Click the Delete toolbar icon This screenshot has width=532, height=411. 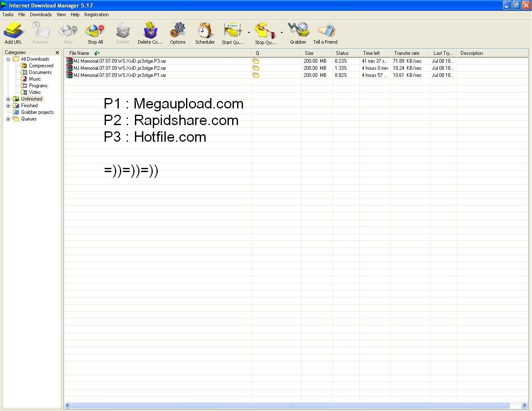[x=123, y=31]
